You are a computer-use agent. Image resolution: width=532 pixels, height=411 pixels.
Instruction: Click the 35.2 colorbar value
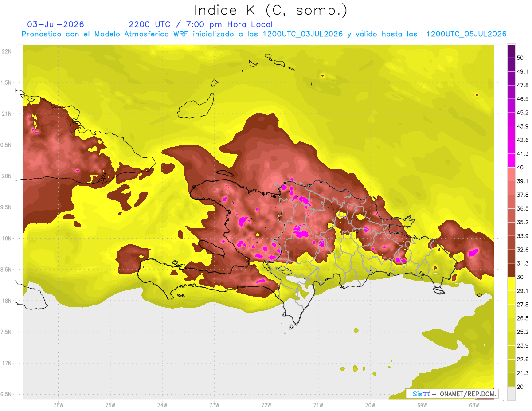point(523,222)
